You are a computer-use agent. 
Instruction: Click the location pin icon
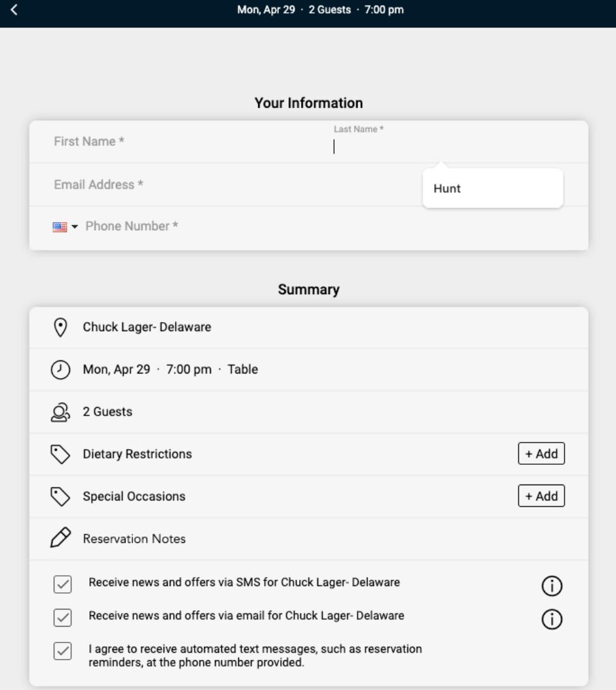click(x=60, y=327)
